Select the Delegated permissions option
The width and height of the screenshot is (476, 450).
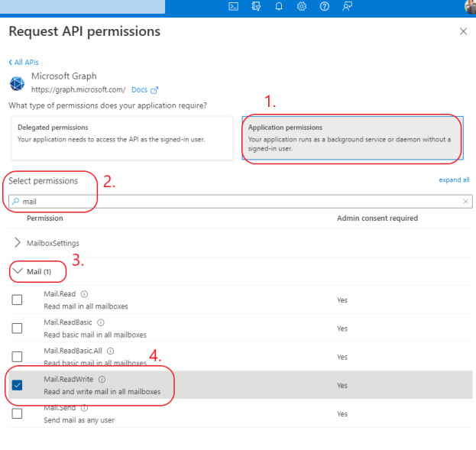point(121,138)
